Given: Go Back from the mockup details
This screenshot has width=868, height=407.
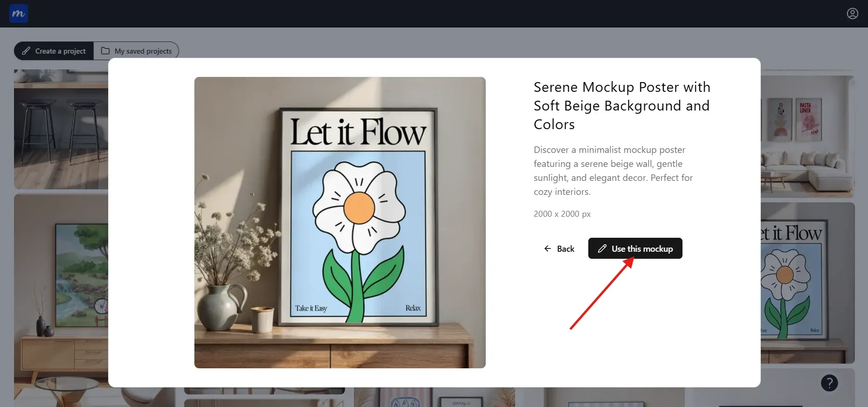Looking at the screenshot, I should point(559,248).
